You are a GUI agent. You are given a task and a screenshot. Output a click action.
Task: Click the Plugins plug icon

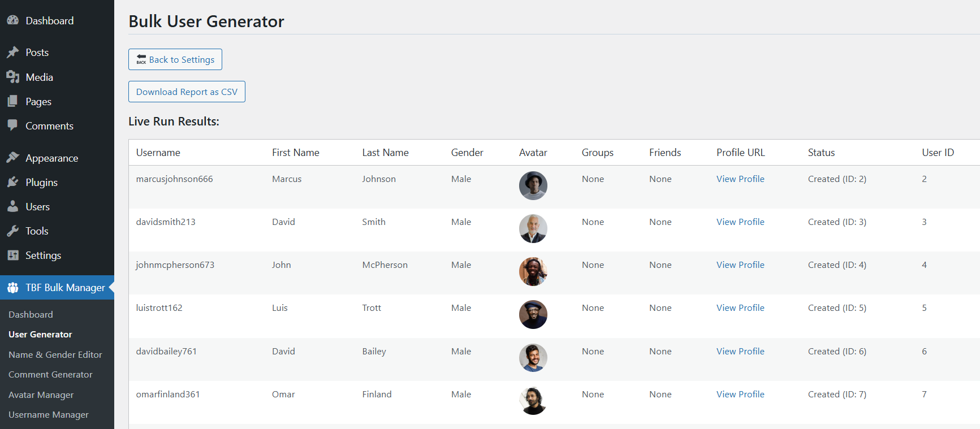click(12, 182)
